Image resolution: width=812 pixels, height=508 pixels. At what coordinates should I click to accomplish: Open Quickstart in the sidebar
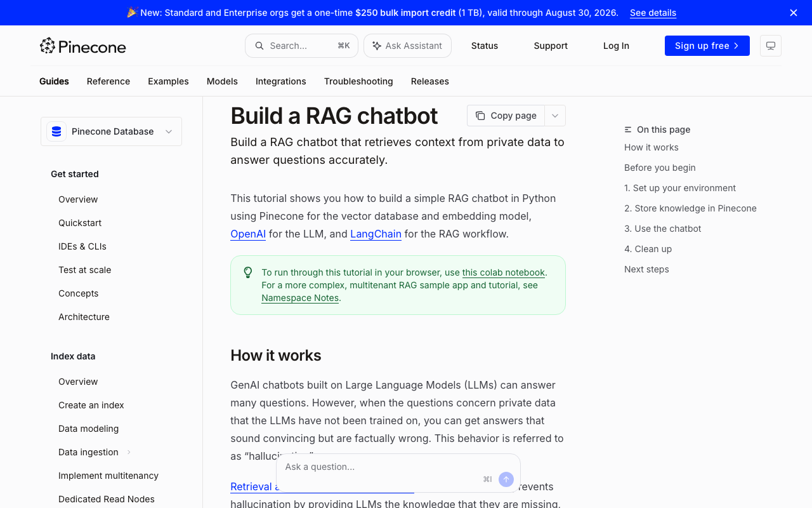(x=80, y=223)
